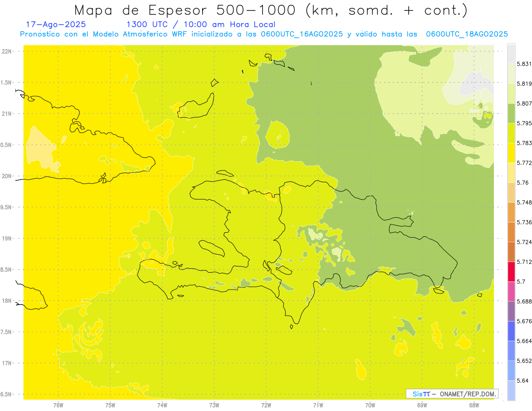Select the colorbar value 5.724
The height and width of the screenshot is (411, 532).
pyautogui.click(x=524, y=242)
